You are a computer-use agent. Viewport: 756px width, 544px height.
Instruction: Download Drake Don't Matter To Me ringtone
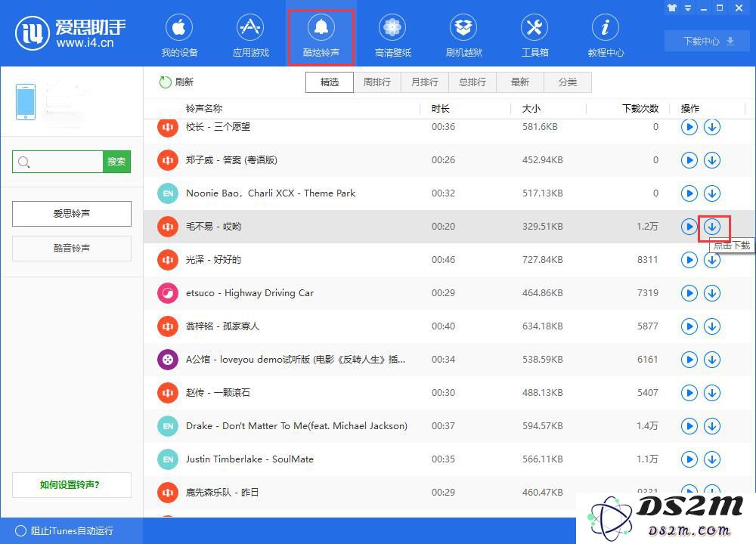(x=712, y=426)
